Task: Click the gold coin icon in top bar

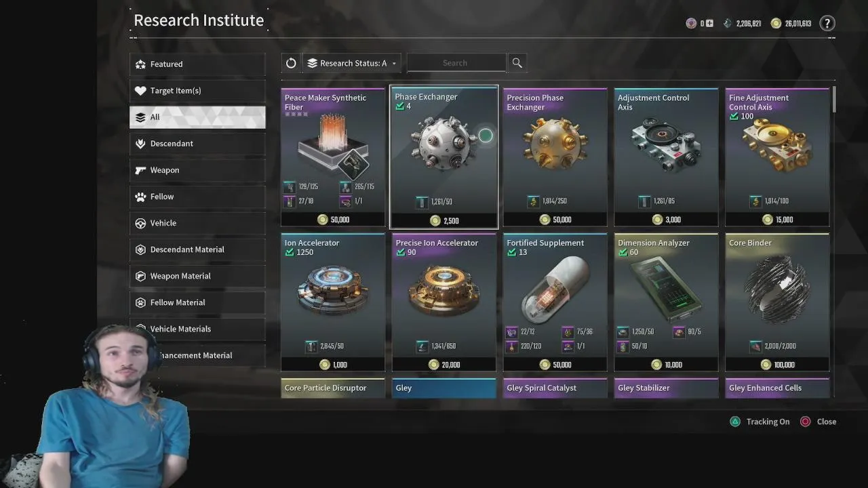Action: coord(776,24)
